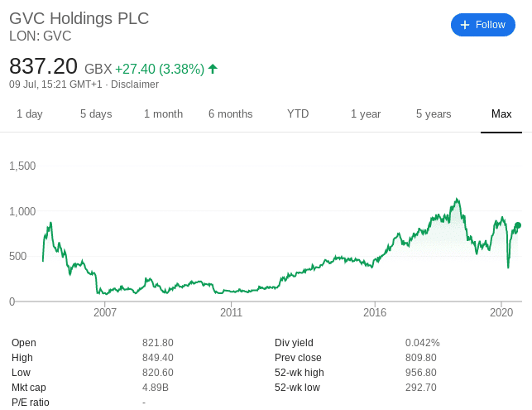Click the chart peak above the 1,000 gridline

coord(457,200)
